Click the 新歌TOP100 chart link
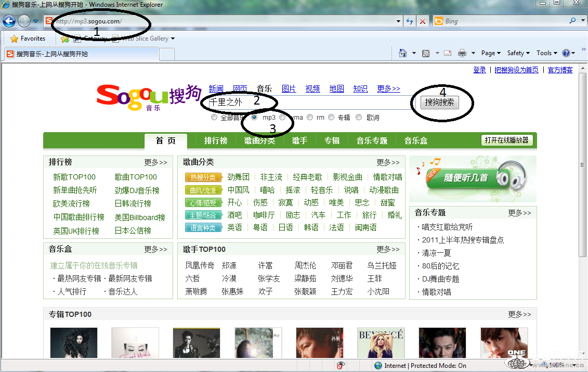 pos(74,177)
